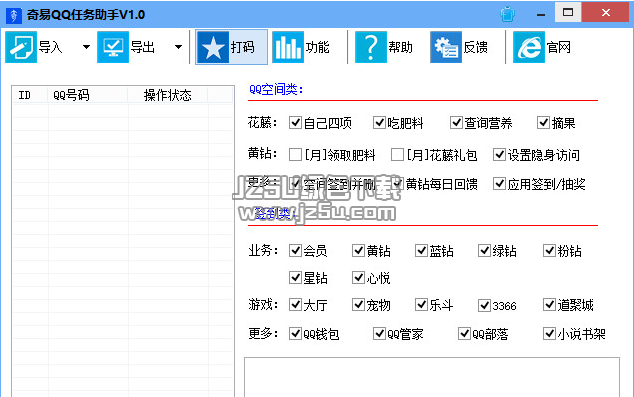Enable [月]领取肥料 checkbox
Screen dimensions: 634x397
point(295,154)
